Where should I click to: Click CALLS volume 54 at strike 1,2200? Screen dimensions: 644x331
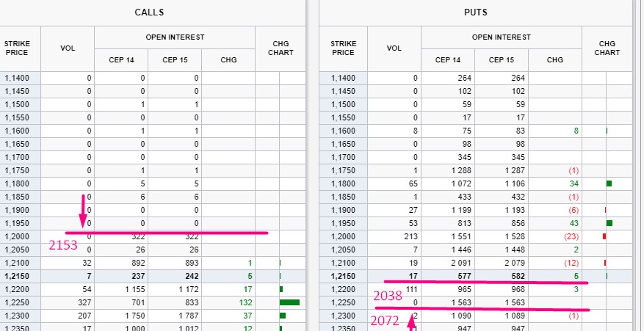87,289
